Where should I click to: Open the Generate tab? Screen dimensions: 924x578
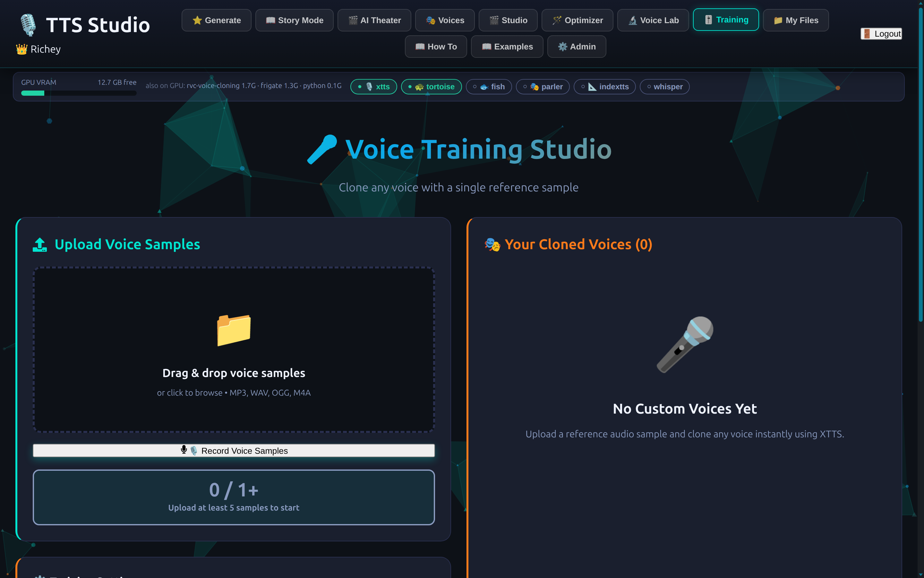click(x=217, y=20)
